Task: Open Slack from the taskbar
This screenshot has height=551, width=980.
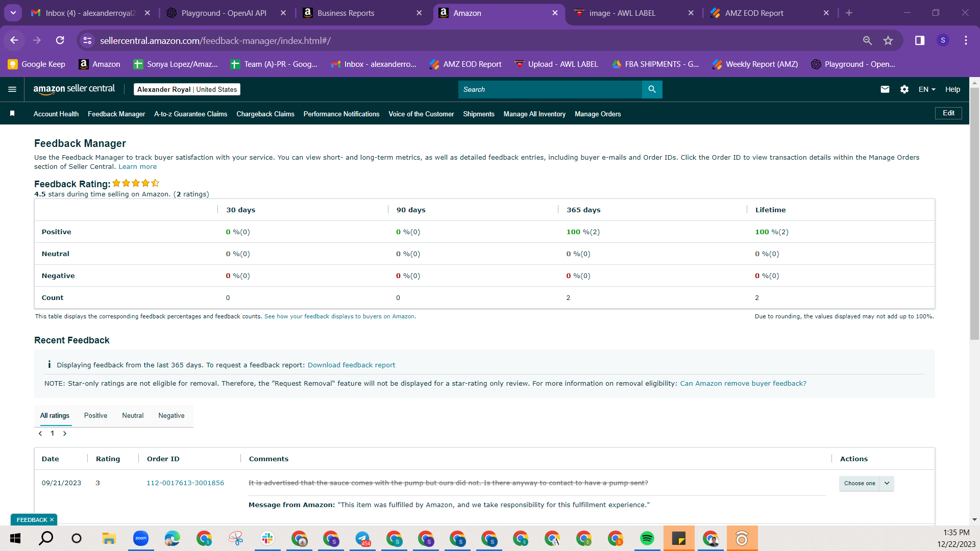Action: point(267,538)
